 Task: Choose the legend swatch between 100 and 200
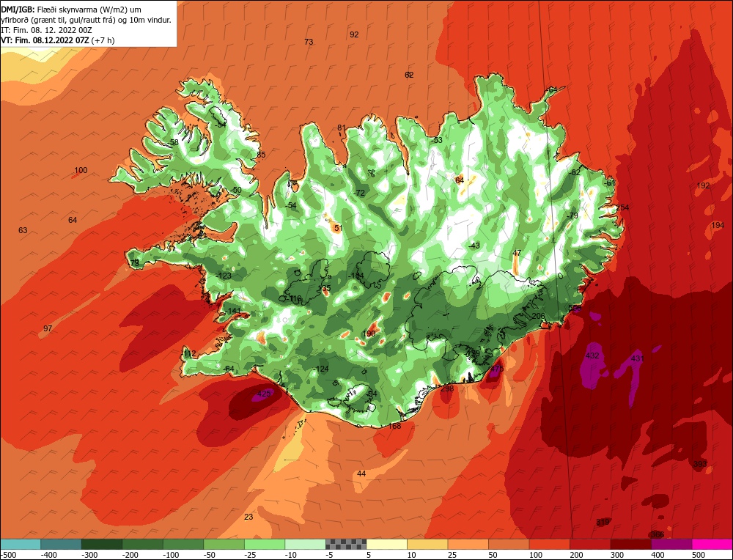550,544
